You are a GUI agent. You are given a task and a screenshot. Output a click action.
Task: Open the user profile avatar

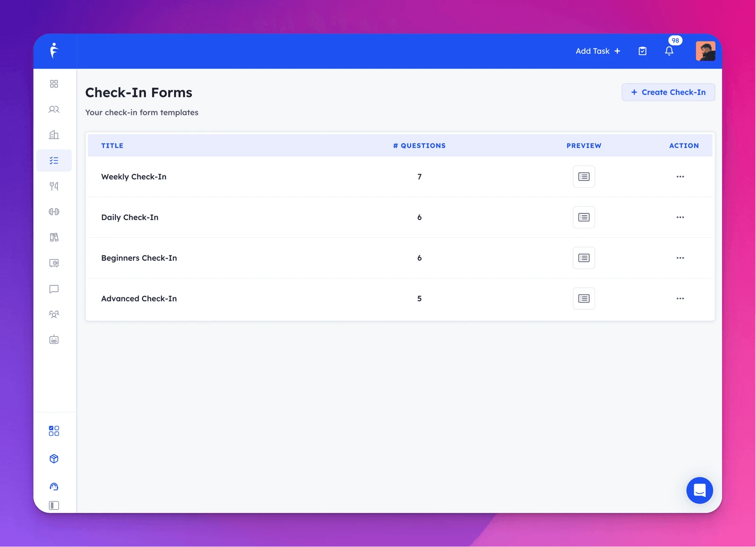point(705,51)
